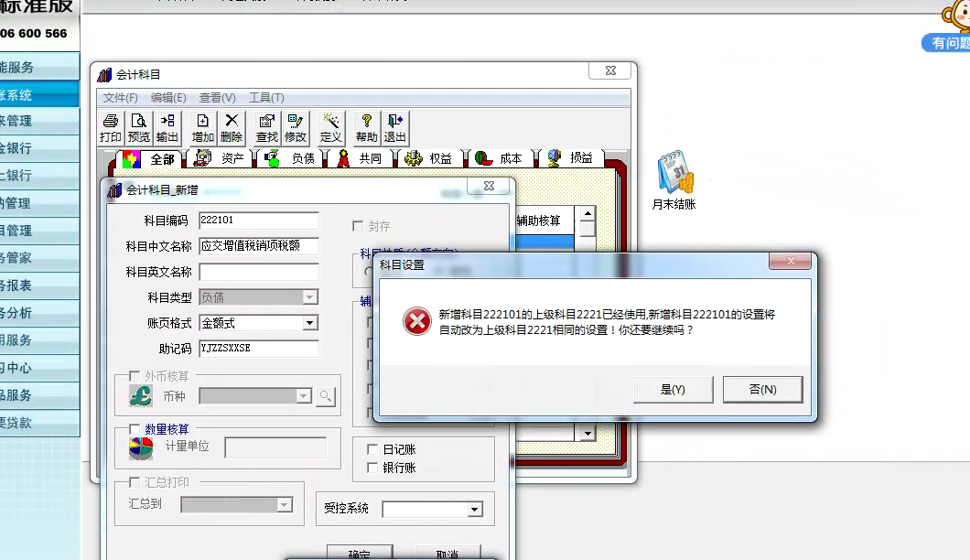
Task: Close the 科目设置 dialog
Action: coord(790,261)
